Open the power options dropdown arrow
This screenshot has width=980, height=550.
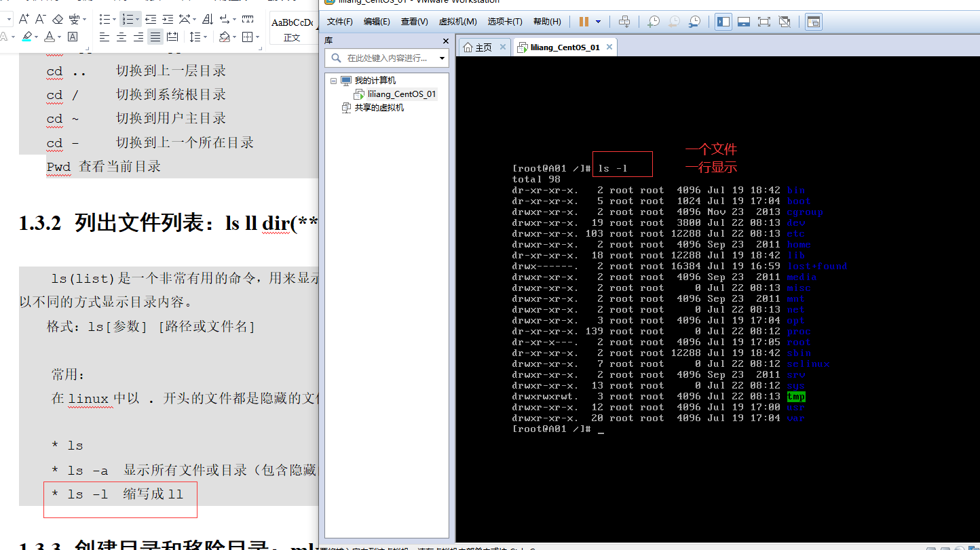click(598, 22)
